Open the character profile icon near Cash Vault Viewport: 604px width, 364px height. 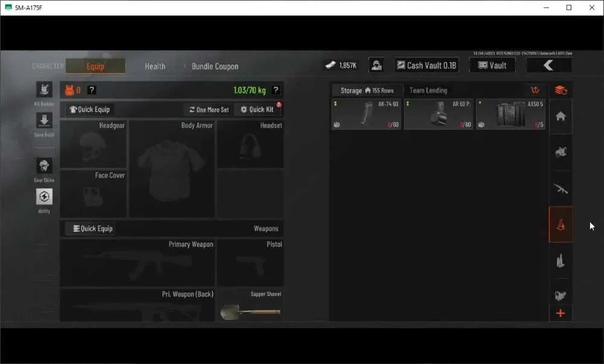click(x=376, y=65)
